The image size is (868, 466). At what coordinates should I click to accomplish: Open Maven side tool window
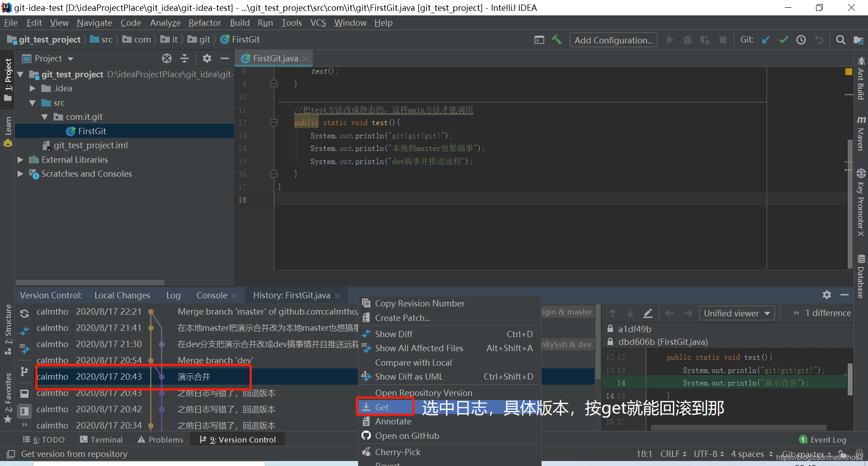coord(861,133)
